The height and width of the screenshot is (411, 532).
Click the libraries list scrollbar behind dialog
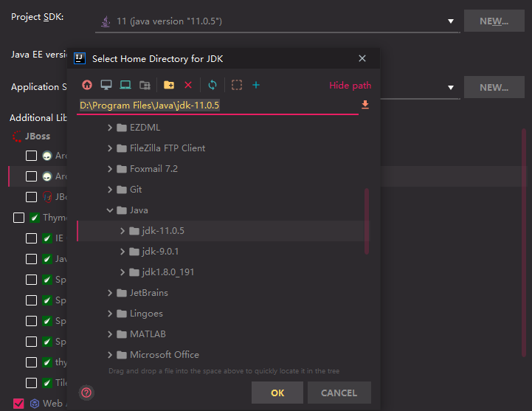(524, 242)
